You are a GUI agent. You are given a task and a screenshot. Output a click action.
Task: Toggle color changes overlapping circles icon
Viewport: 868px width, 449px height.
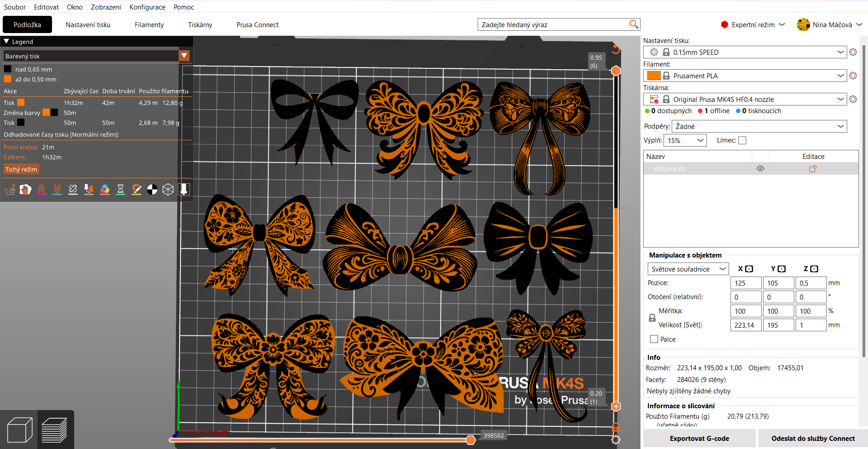[x=104, y=190]
